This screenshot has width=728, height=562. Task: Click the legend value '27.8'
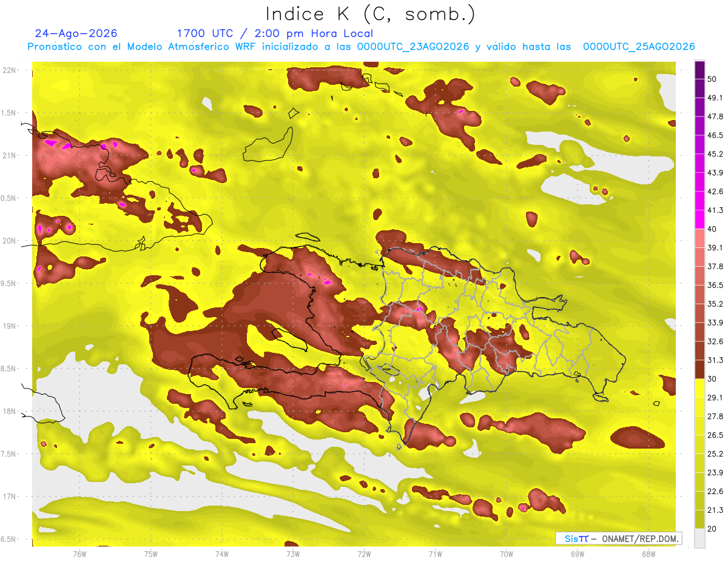click(x=715, y=416)
